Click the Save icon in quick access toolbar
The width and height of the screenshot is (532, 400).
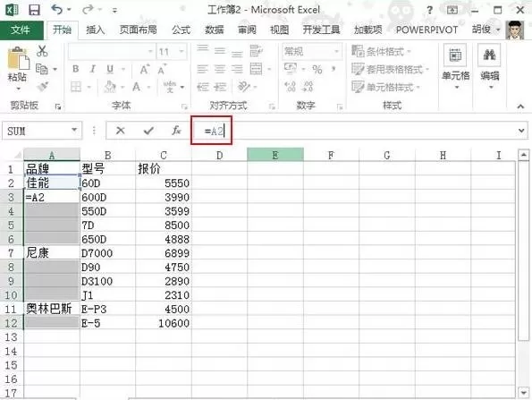(34, 10)
